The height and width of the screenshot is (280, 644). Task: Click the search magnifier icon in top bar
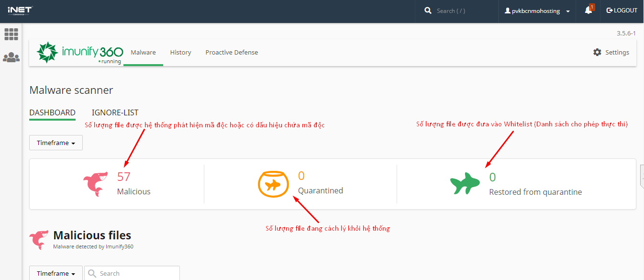(x=428, y=11)
